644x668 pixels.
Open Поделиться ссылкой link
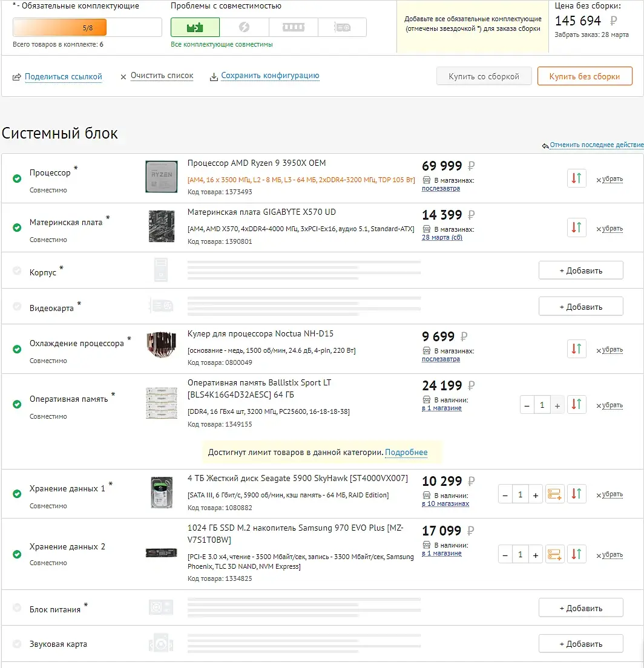tap(63, 77)
